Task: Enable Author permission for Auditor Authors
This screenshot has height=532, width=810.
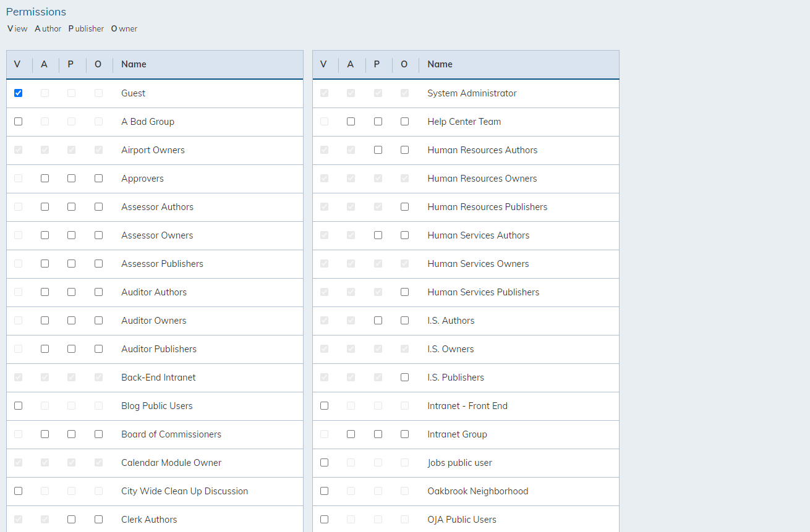Action: [45, 292]
